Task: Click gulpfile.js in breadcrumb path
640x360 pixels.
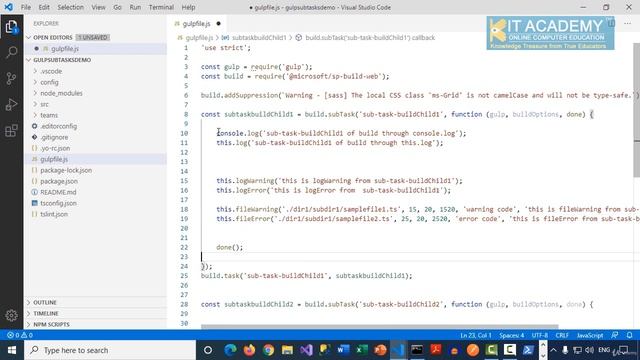Action: click(x=199, y=38)
